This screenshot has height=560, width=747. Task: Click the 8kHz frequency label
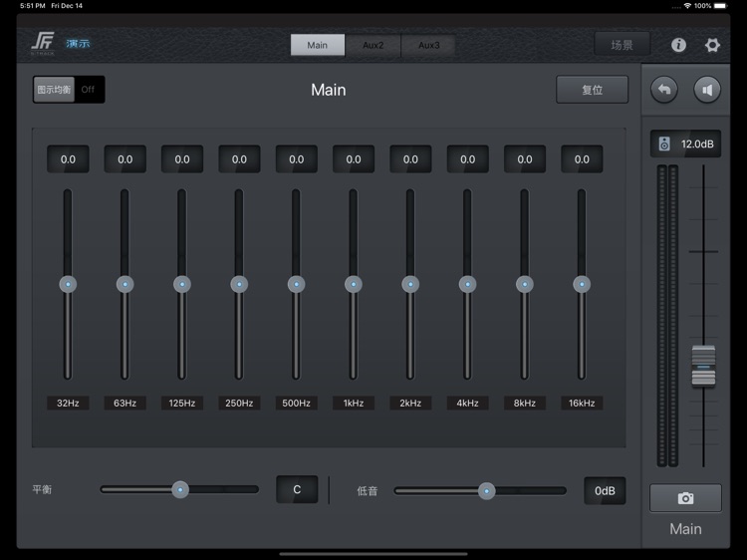point(525,403)
